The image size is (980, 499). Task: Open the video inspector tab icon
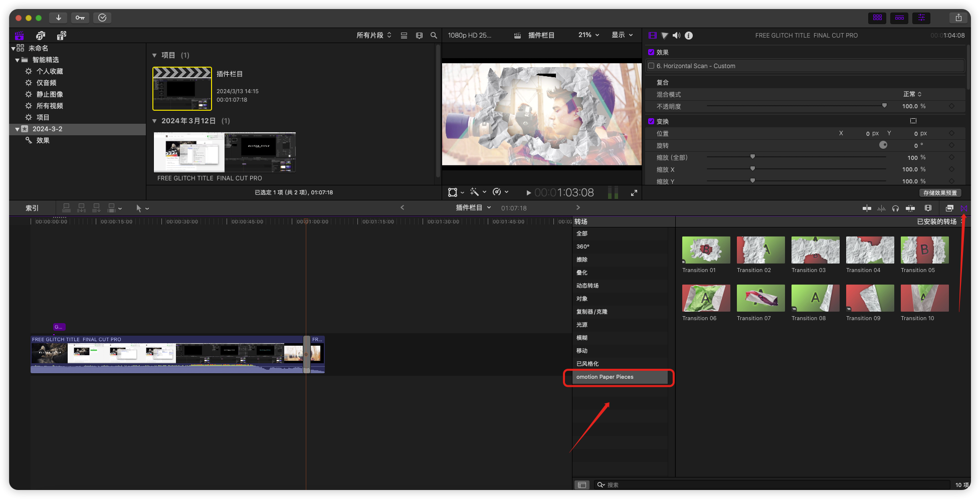pos(652,36)
